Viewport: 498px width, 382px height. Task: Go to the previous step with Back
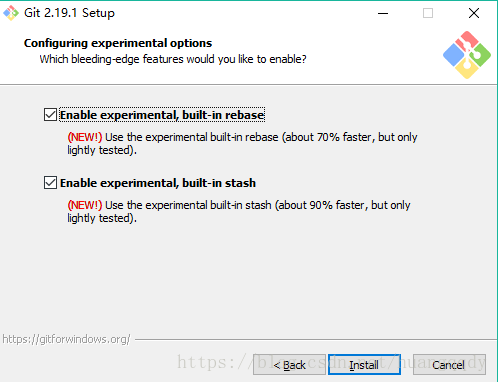[x=289, y=365]
